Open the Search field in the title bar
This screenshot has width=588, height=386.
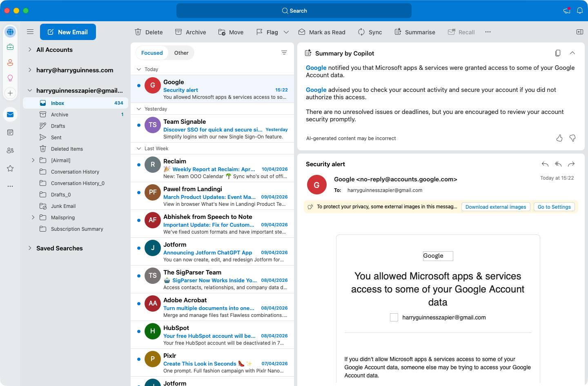pyautogui.click(x=294, y=10)
